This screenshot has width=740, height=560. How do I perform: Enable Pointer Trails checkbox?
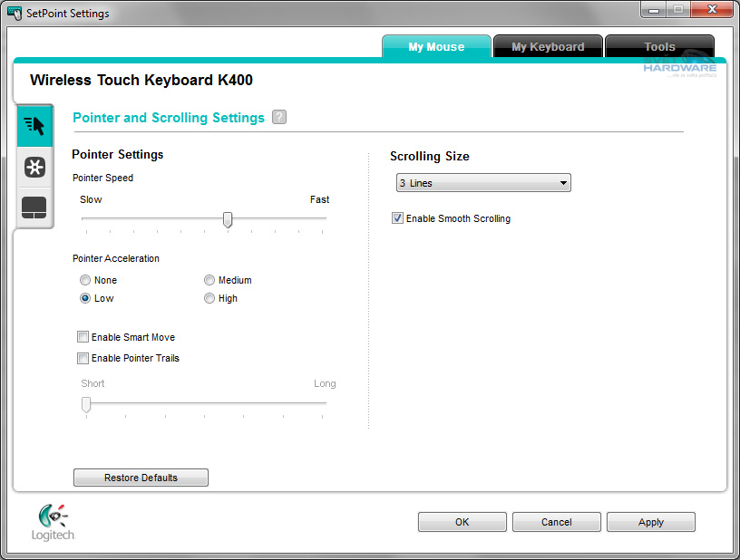click(x=83, y=358)
